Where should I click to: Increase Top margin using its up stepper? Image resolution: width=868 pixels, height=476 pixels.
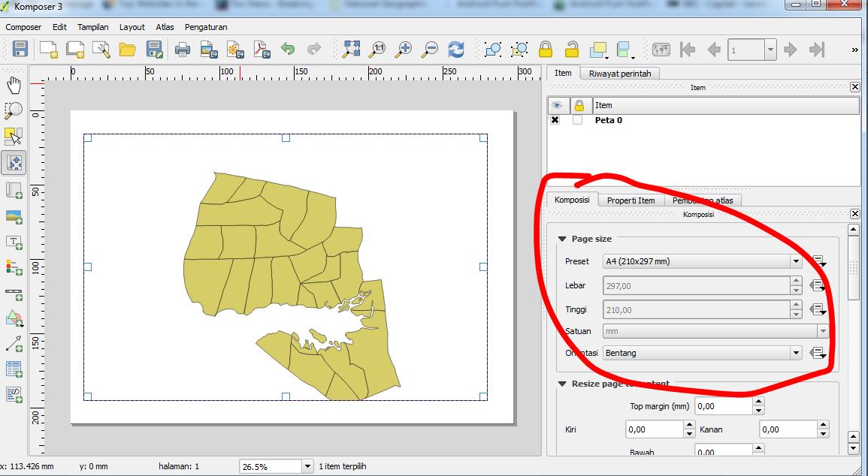[758, 401]
